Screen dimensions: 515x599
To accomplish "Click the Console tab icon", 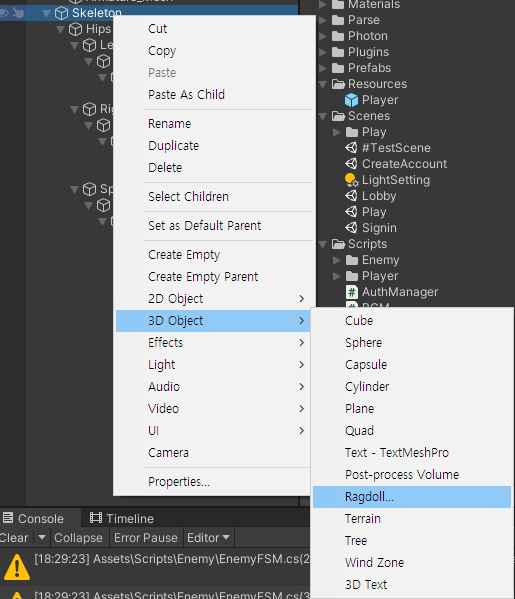I will tap(8, 518).
